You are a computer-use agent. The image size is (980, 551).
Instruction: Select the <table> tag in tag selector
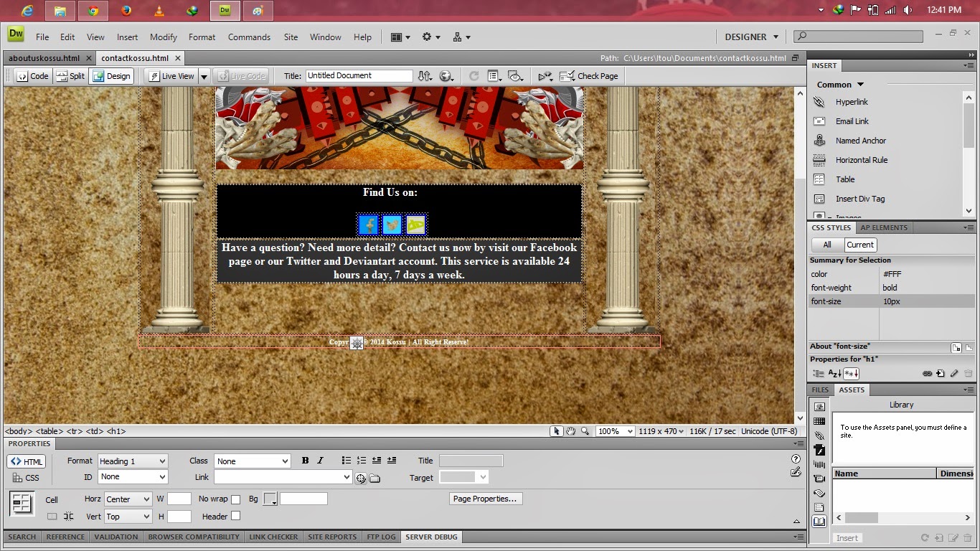49,431
